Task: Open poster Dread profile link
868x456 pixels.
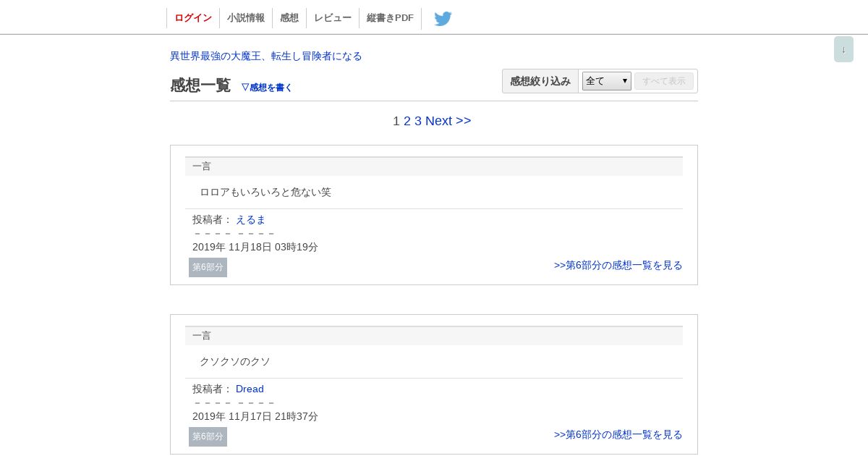Action: coord(250,389)
